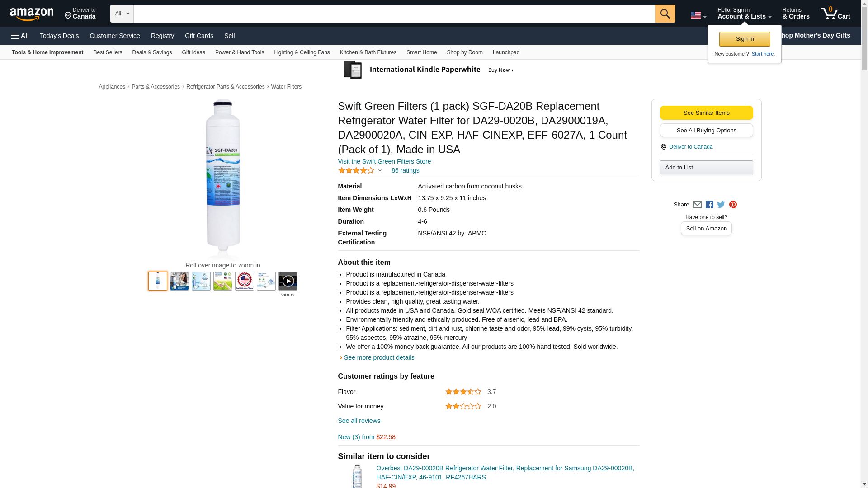
Task: Play the product video thumbnail
Action: (x=288, y=281)
